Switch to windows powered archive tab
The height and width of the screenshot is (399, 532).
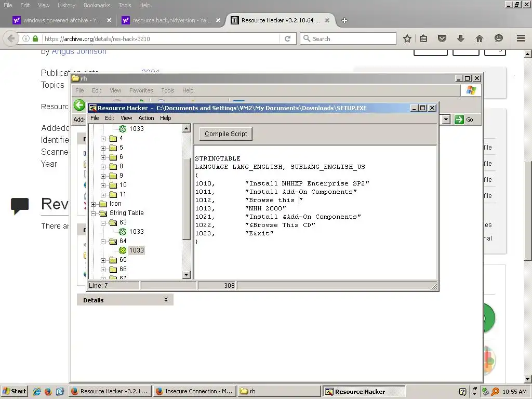(x=62, y=20)
